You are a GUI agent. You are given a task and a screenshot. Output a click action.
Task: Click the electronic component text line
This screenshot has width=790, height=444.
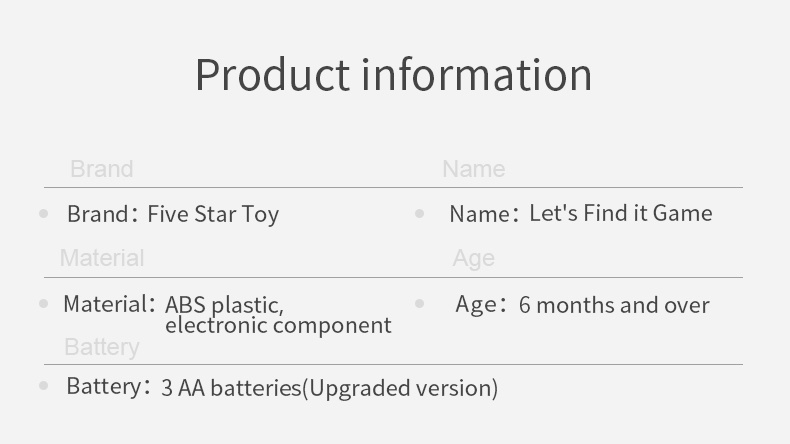click(x=278, y=325)
